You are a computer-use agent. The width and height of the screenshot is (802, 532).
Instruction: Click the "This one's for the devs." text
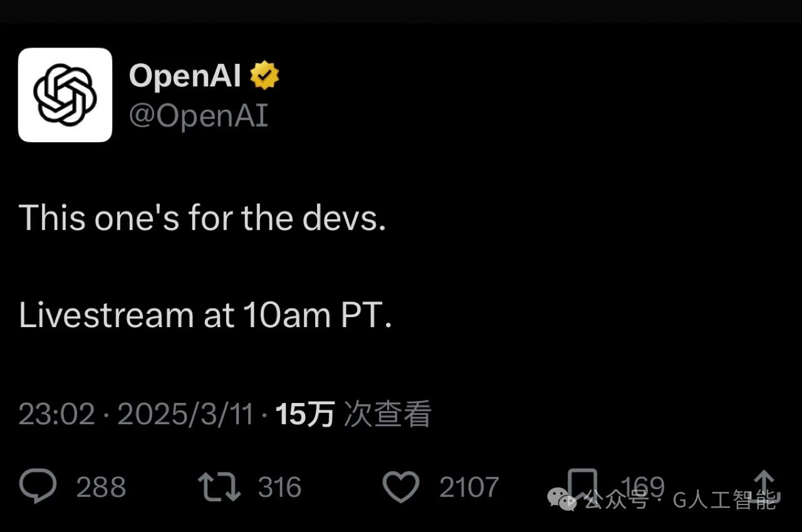[202, 217]
